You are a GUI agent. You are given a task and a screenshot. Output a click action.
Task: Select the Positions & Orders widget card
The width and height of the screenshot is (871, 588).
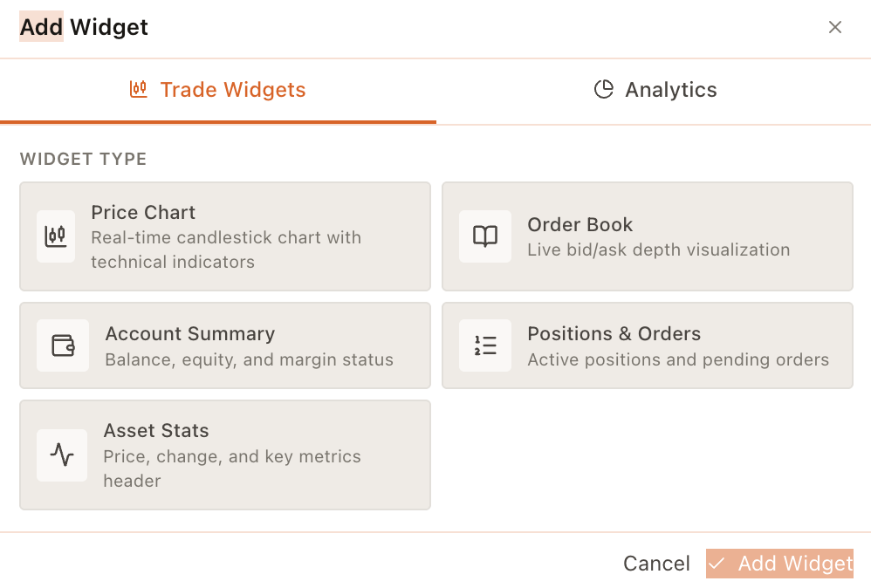[x=648, y=345]
